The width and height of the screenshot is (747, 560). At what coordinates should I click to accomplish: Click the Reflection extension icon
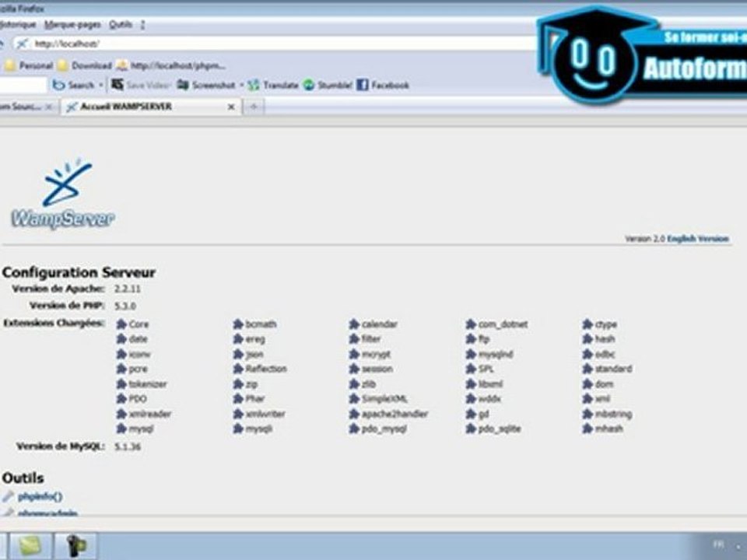[238, 369]
